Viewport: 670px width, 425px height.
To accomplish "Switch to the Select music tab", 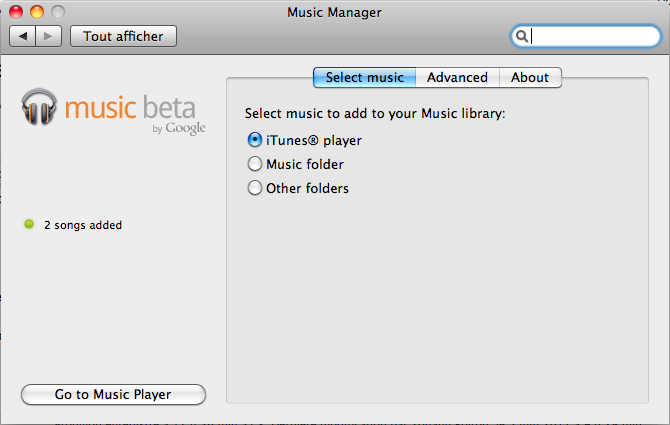I will 364,77.
